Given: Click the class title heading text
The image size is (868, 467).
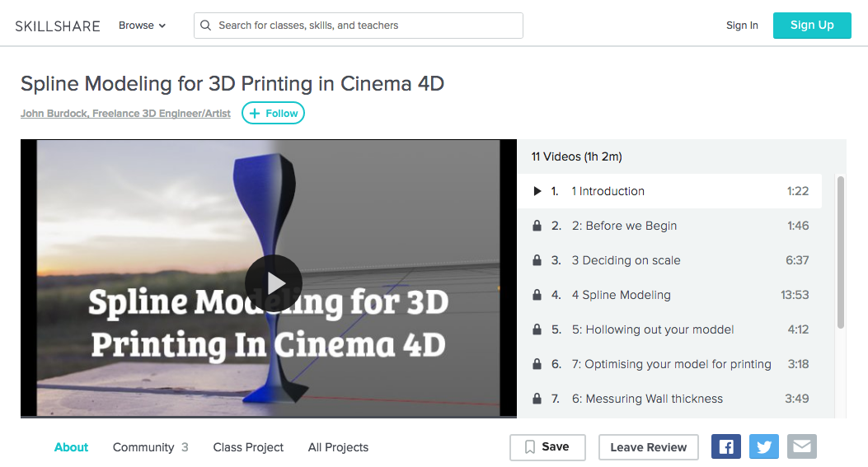Looking at the screenshot, I should pos(232,83).
